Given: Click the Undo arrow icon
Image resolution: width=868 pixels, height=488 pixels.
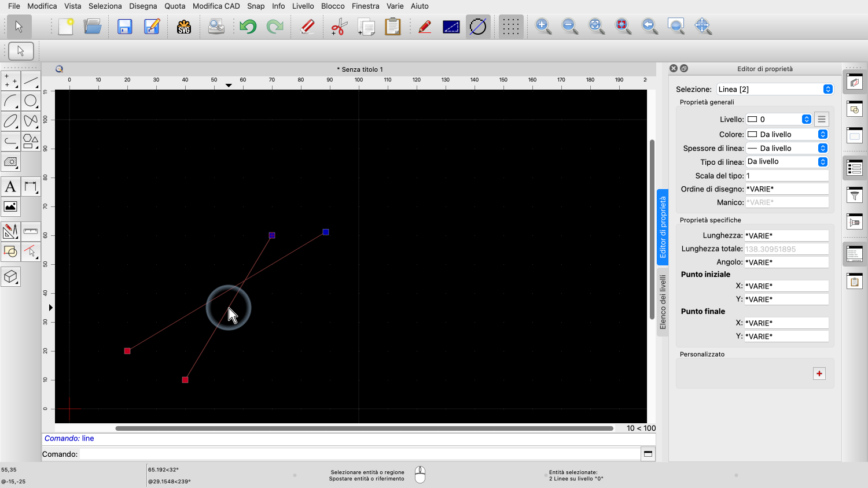Looking at the screenshot, I should click(x=248, y=27).
